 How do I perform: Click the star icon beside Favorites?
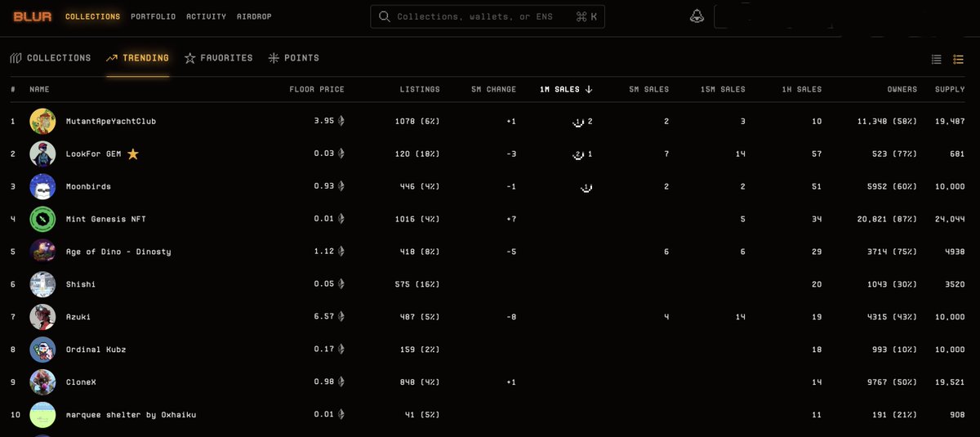[189, 58]
